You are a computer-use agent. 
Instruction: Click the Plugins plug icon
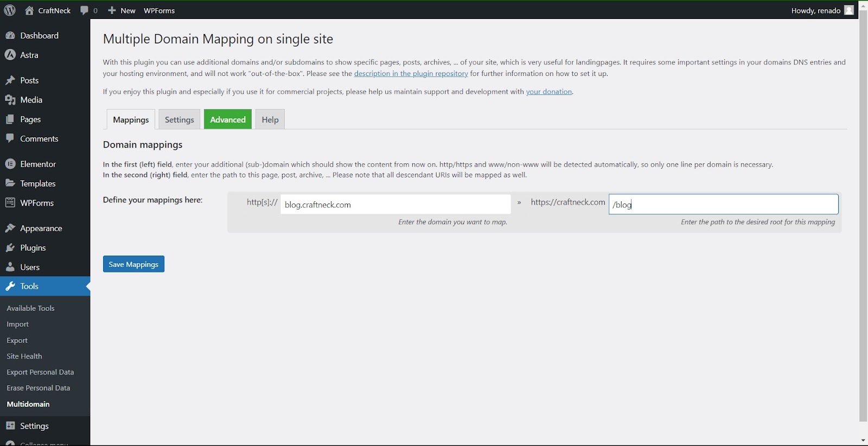pos(10,248)
